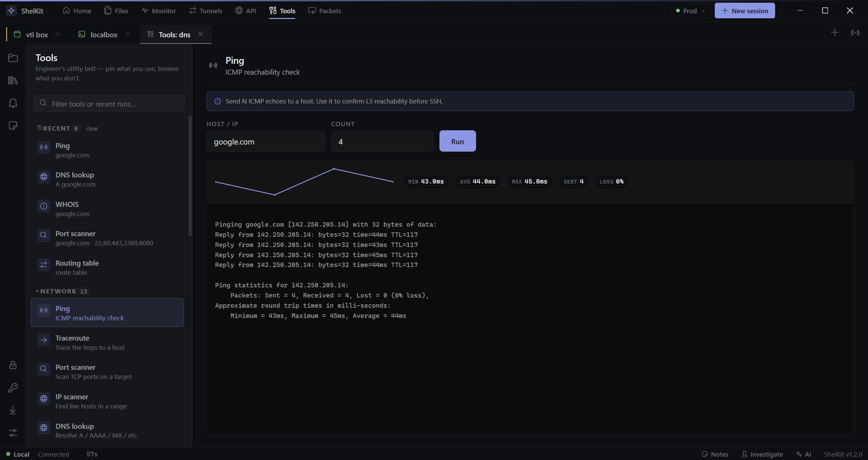Select DNS lookup Resolve A / AAAA tool

[x=107, y=430]
